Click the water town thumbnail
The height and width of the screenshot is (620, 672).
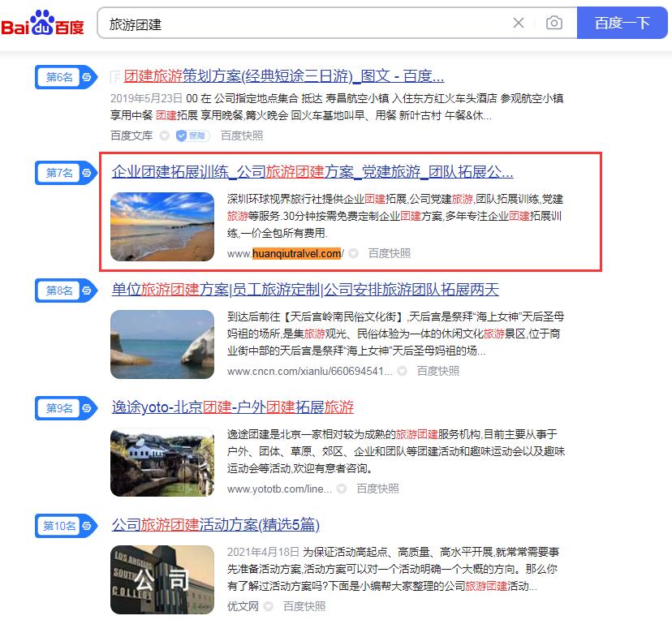[x=162, y=462]
